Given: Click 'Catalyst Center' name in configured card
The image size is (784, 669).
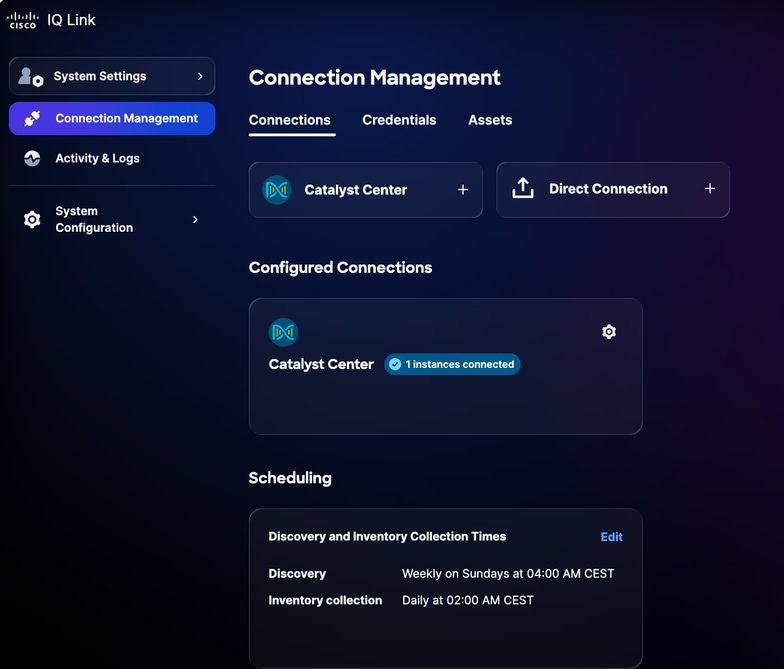Looking at the screenshot, I should pyautogui.click(x=321, y=364).
